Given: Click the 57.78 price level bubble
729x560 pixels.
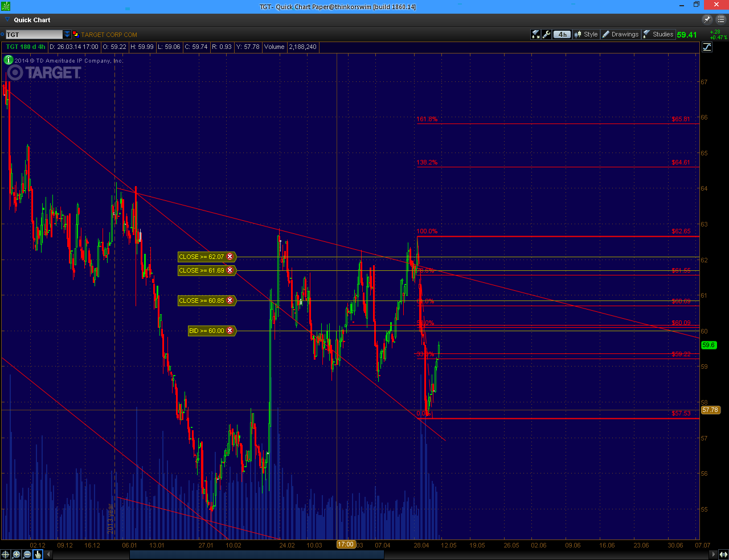Looking at the screenshot, I should point(710,410).
